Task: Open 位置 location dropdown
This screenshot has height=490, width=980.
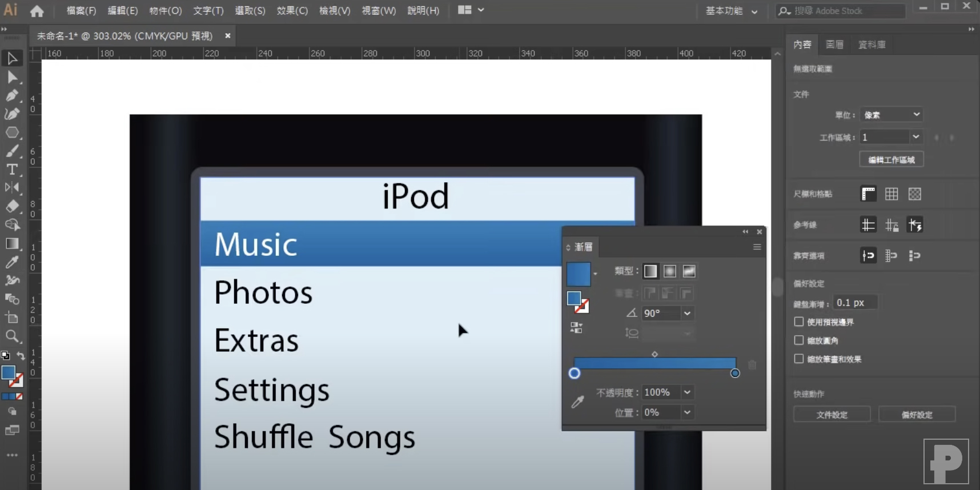Action: click(687, 412)
